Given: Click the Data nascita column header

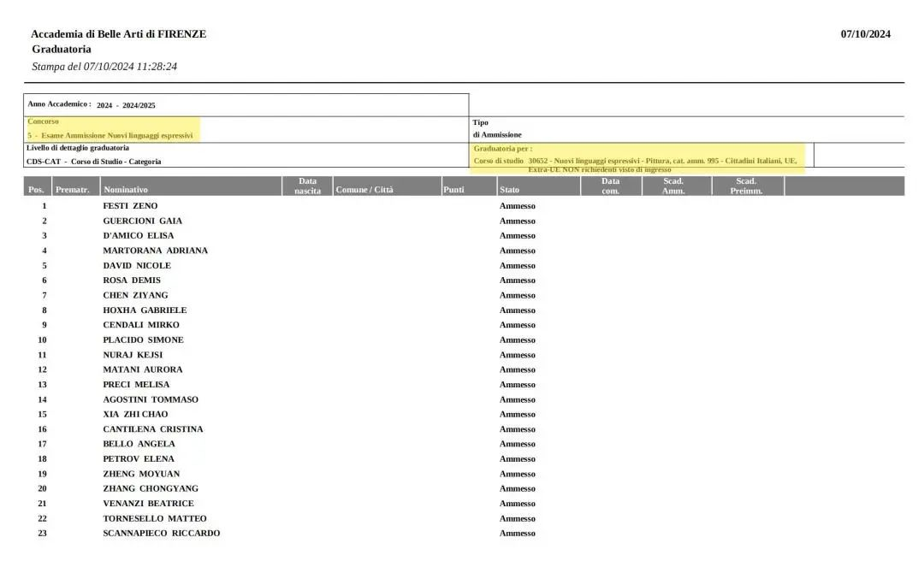Looking at the screenshot, I should (x=307, y=186).
